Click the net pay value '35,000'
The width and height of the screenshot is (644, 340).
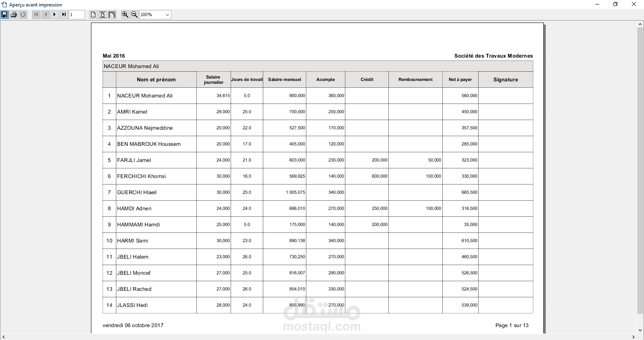point(471,224)
